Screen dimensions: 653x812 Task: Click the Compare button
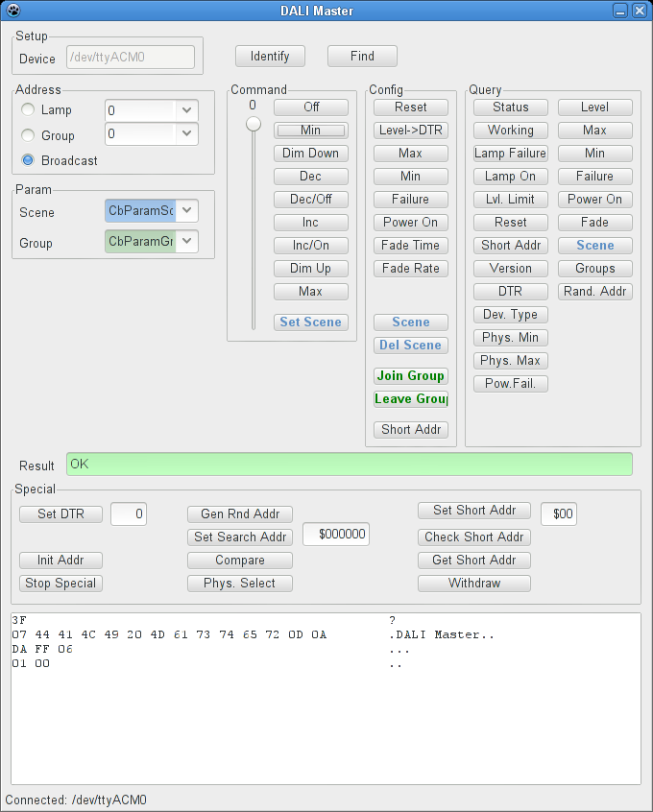(240, 561)
